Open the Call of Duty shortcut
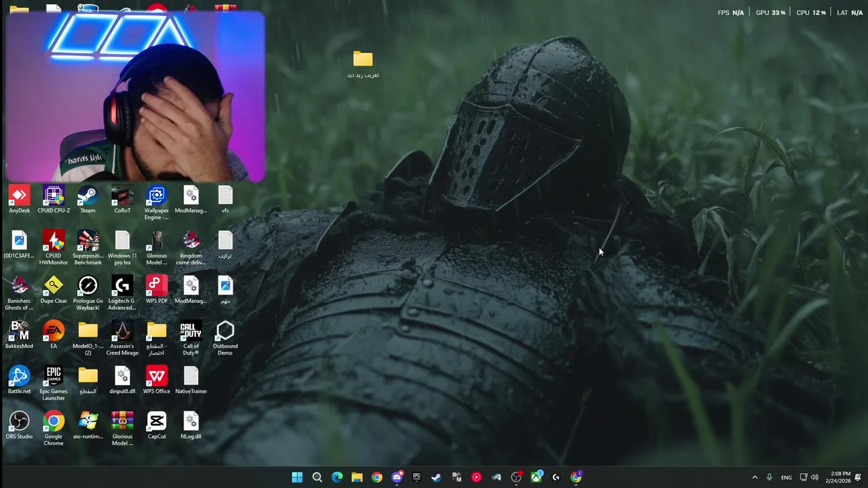This screenshot has height=488, width=868. 191,339
